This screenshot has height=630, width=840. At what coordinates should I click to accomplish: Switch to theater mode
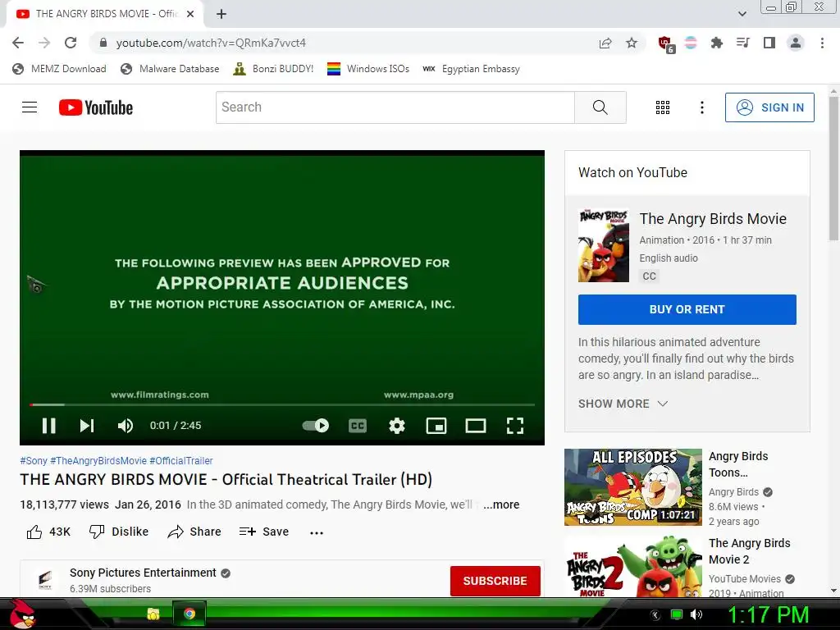coord(476,426)
